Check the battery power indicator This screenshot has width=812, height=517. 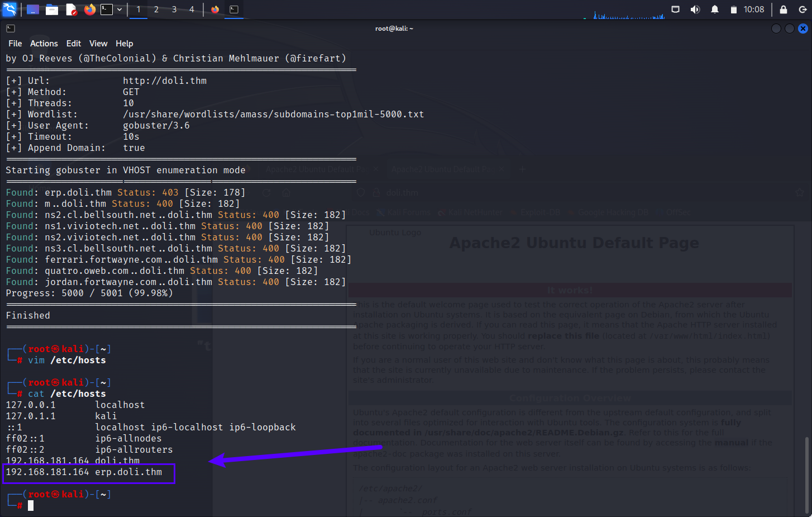point(734,10)
